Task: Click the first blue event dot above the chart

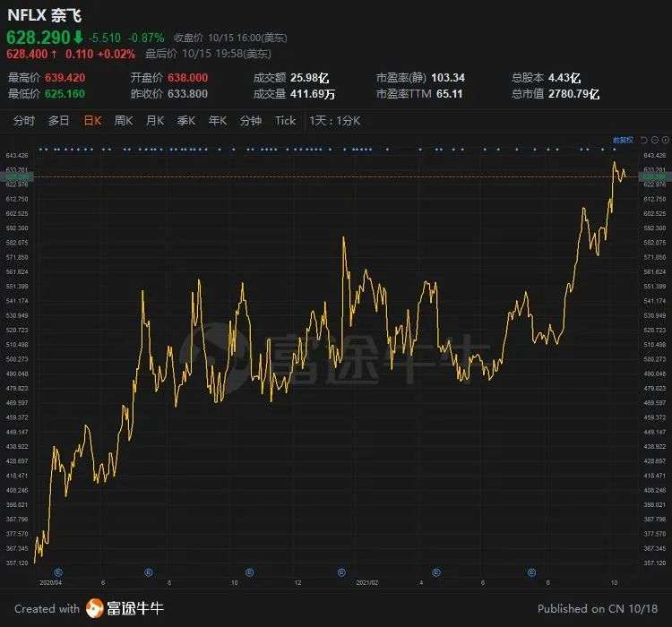Action: point(41,149)
